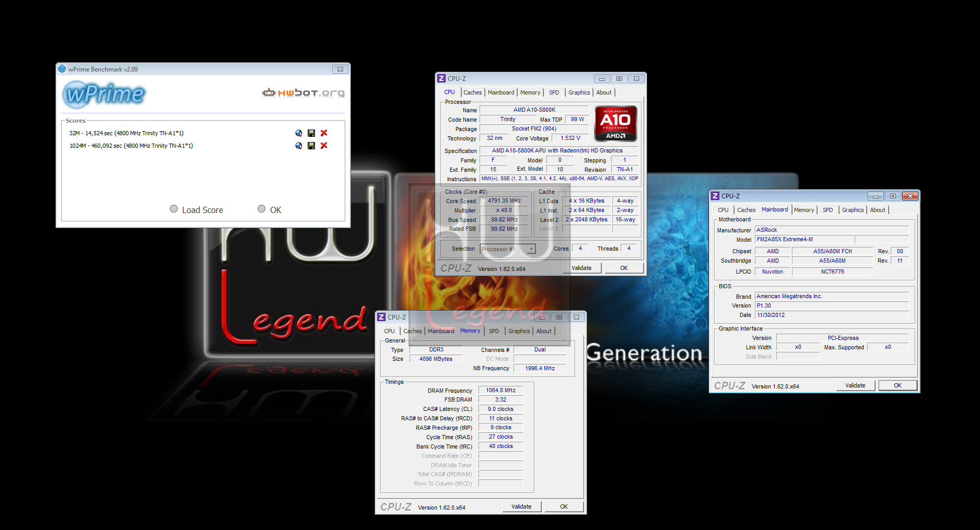Click the floppy save icon for the 32M score
This screenshot has height=530, width=980.
click(x=311, y=133)
